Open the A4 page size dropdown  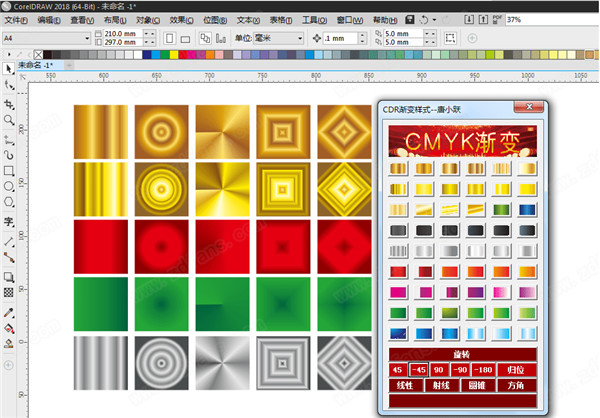point(87,38)
